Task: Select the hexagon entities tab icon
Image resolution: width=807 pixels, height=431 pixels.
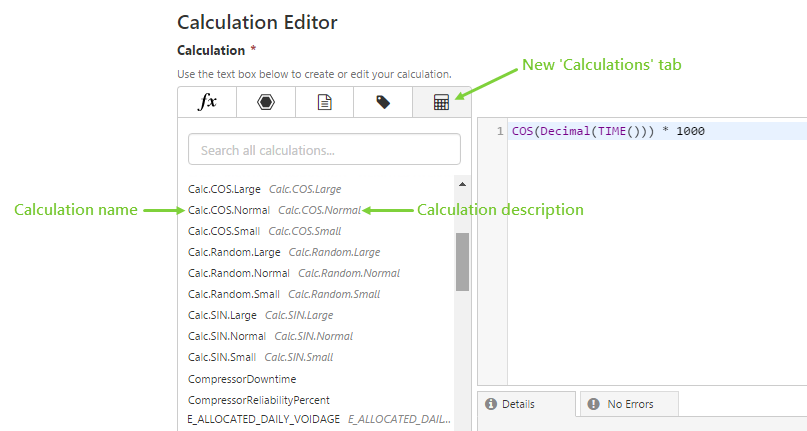Action: point(265,102)
